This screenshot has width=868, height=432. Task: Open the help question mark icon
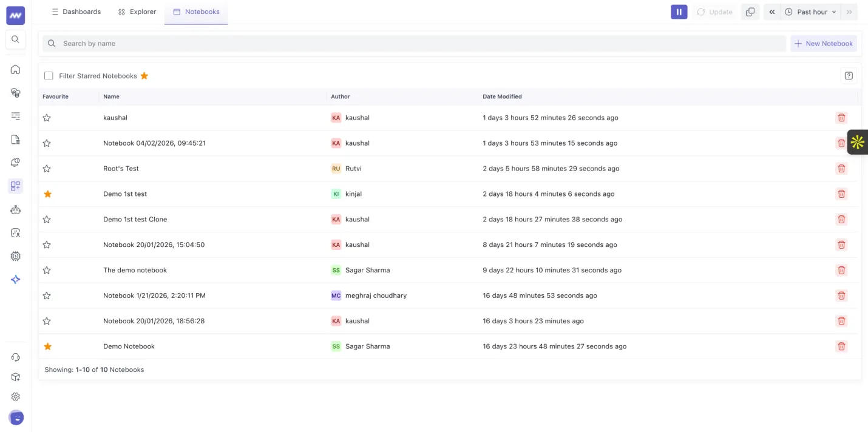(849, 76)
